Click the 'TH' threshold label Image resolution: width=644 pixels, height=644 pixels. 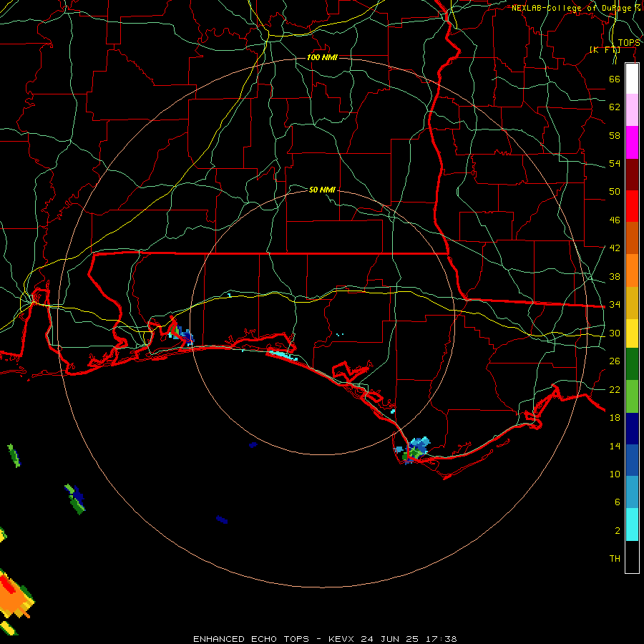pos(615,559)
